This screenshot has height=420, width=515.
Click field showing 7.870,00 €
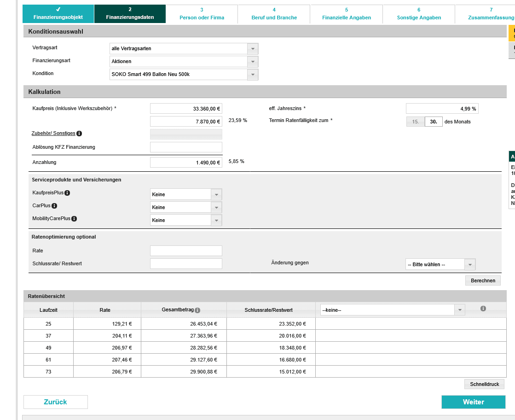pos(186,122)
